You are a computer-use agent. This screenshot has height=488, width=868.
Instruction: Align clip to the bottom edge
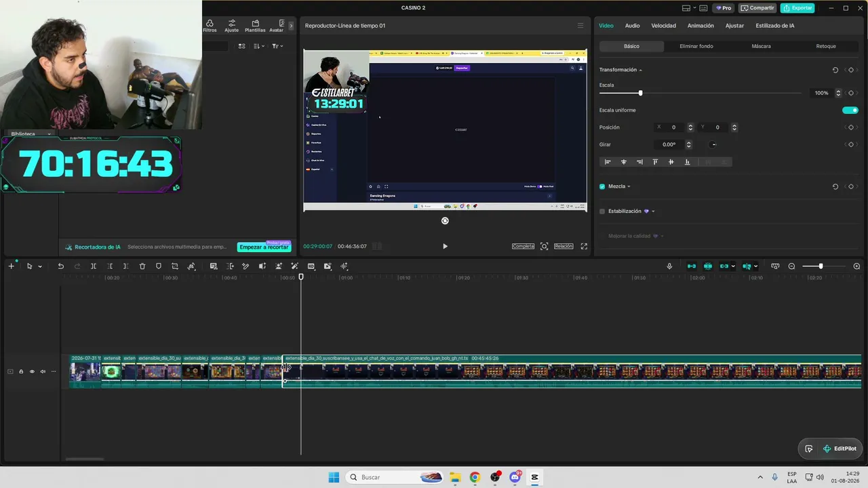pos(687,162)
